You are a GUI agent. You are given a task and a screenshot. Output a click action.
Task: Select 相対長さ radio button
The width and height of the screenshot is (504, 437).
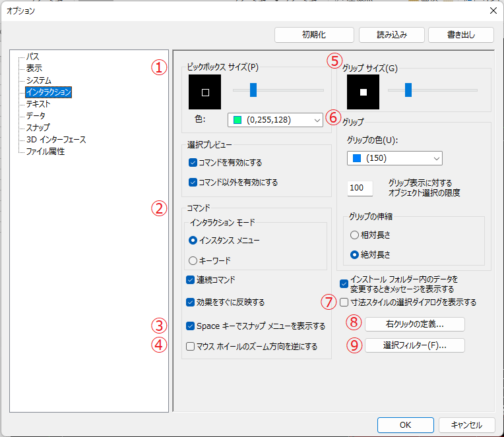[x=354, y=235]
